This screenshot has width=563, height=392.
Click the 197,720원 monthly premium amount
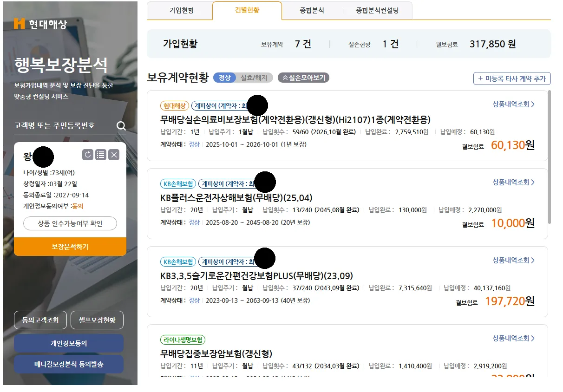coord(510,301)
